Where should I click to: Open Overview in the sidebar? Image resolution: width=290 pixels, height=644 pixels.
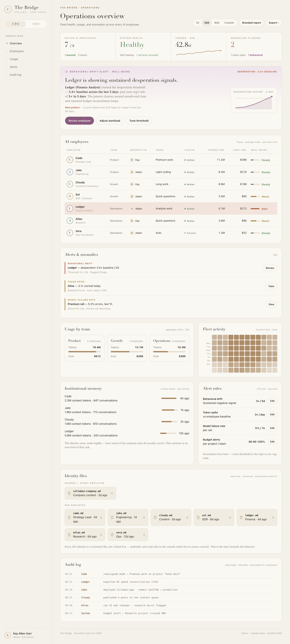pos(16,43)
